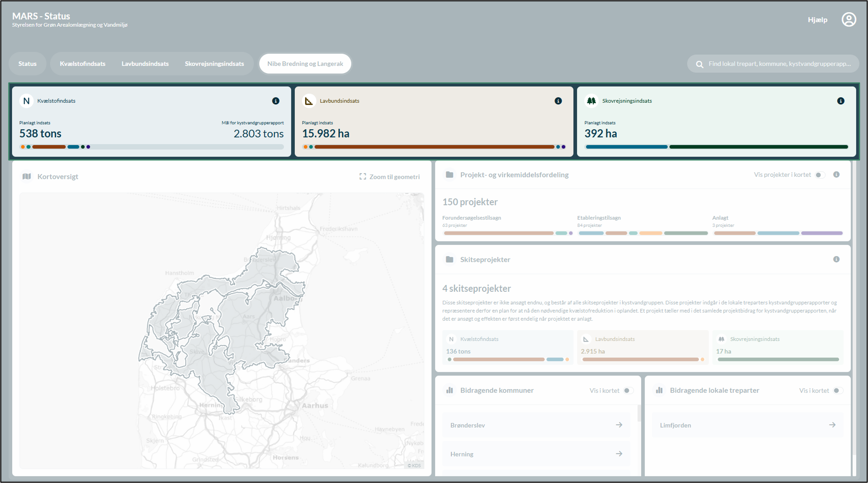Screen dimensions: 868x483
Task: Click the trees icon in Skovrejsningsindsats card
Action: tap(591, 101)
